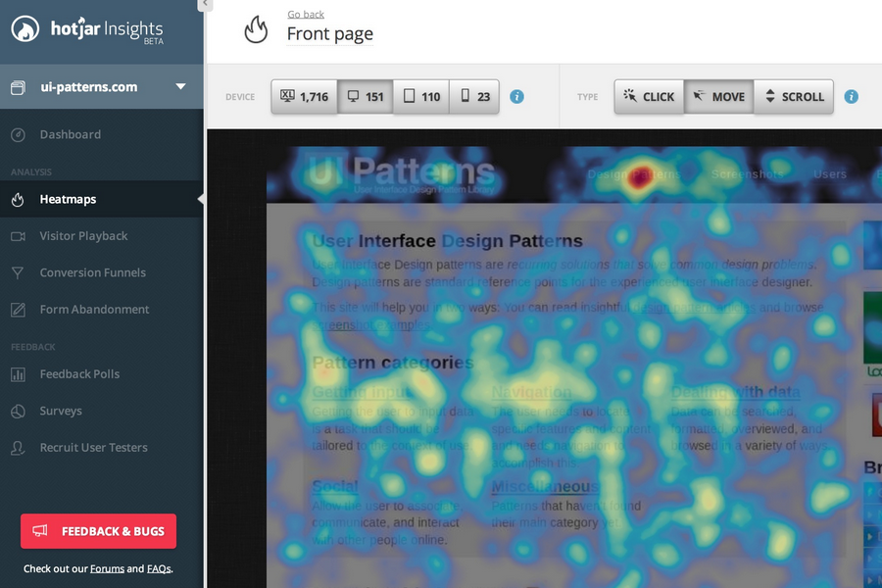Click the site icon beside ui-patterns.com
This screenshot has height=588, width=882.
pos(18,87)
